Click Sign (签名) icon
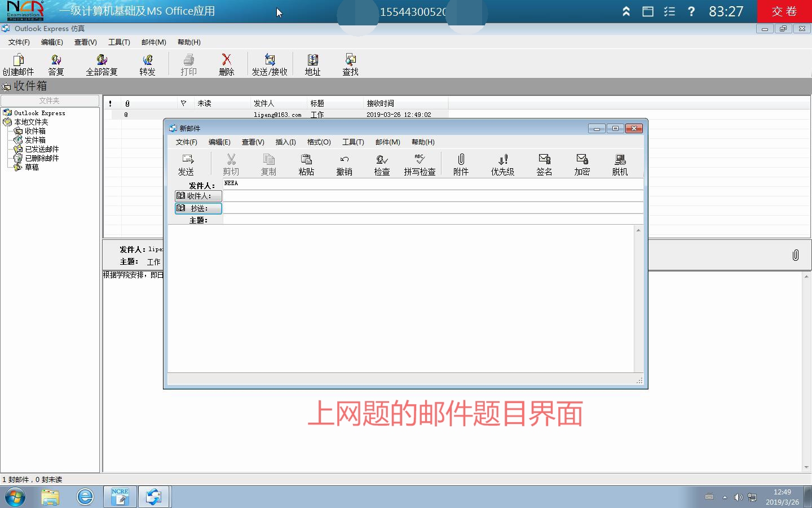This screenshot has height=508, width=812. pyautogui.click(x=544, y=164)
